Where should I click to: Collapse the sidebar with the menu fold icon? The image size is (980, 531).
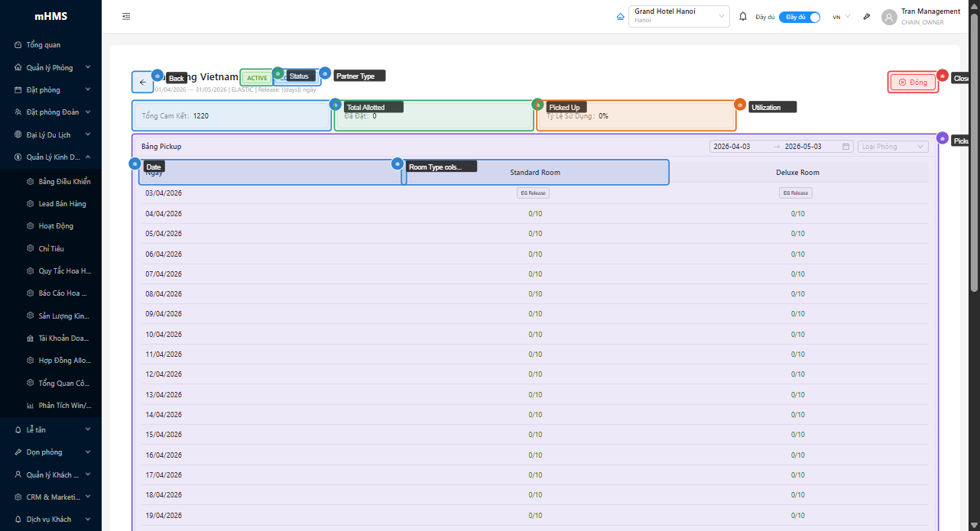[x=126, y=16]
